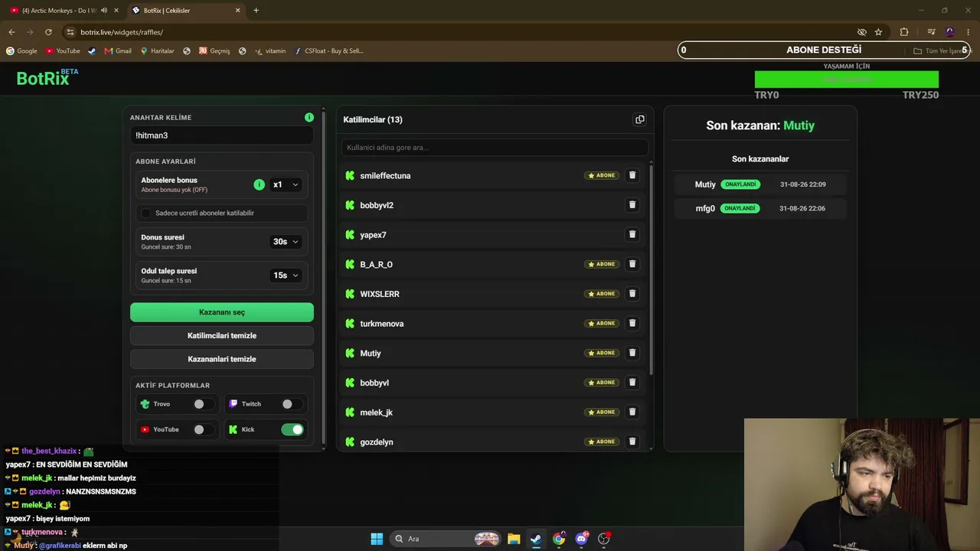Copy the Katilimcilar participant list
Image resolution: width=980 pixels, height=551 pixels.
coord(640,119)
